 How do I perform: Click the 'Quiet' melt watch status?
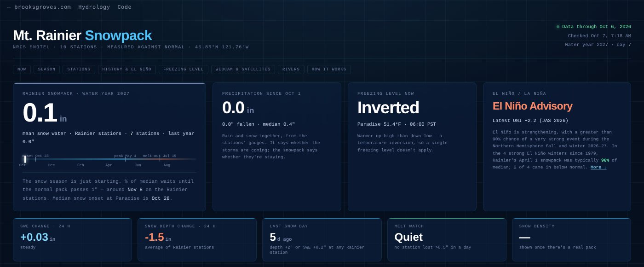click(408, 237)
